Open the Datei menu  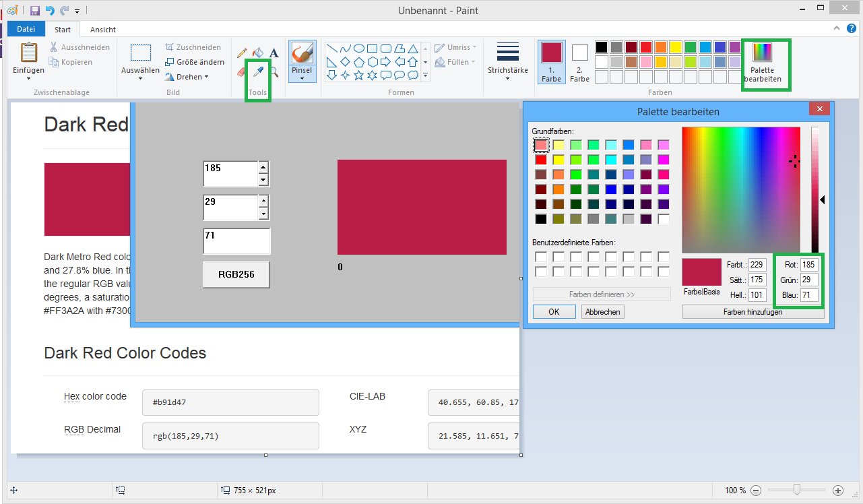pyautogui.click(x=26, y=29)
